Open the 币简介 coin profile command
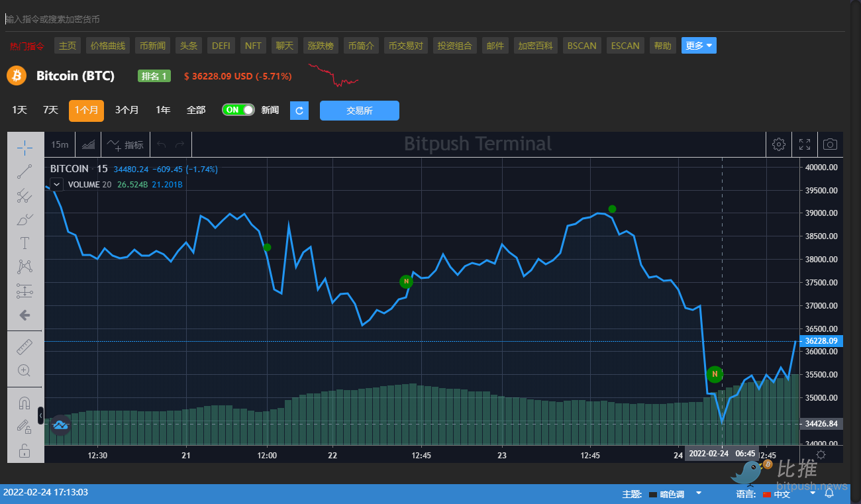The width and height of the screenshot is (861, 504). tap(361, 46)
